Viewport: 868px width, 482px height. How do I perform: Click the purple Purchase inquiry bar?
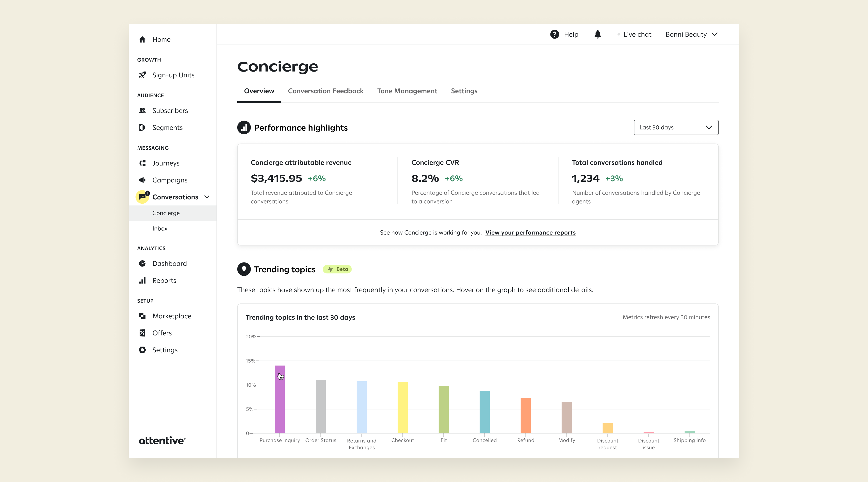pyautogui.click(x=280, y=401)
